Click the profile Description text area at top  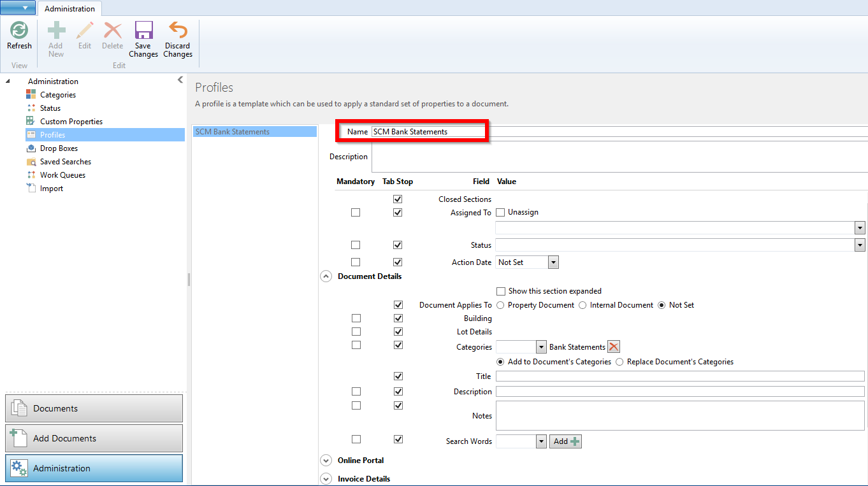(x=619, y=157)
